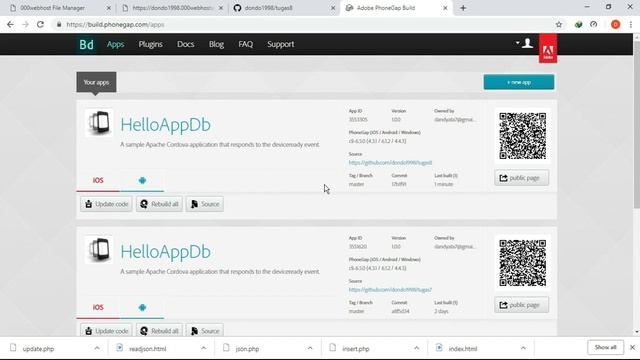Expand options for update.php download
Viewport: 640px width, 360px height.
97,348
